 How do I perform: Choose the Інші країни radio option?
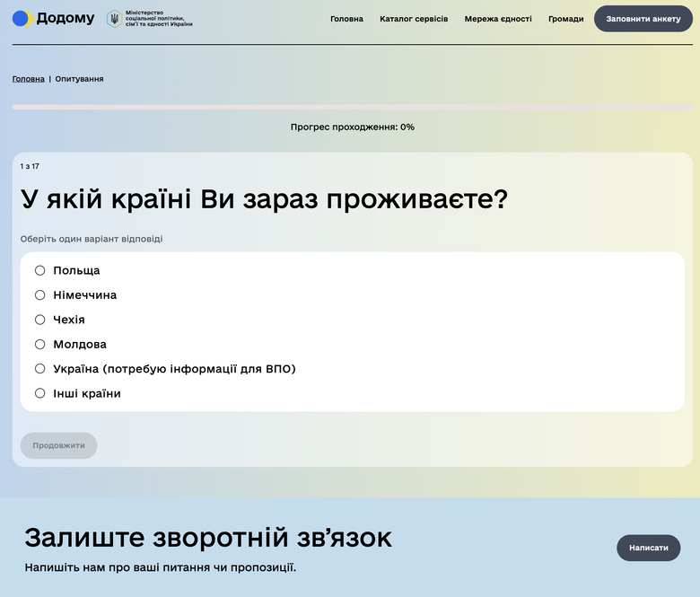[x=40, y=393]
